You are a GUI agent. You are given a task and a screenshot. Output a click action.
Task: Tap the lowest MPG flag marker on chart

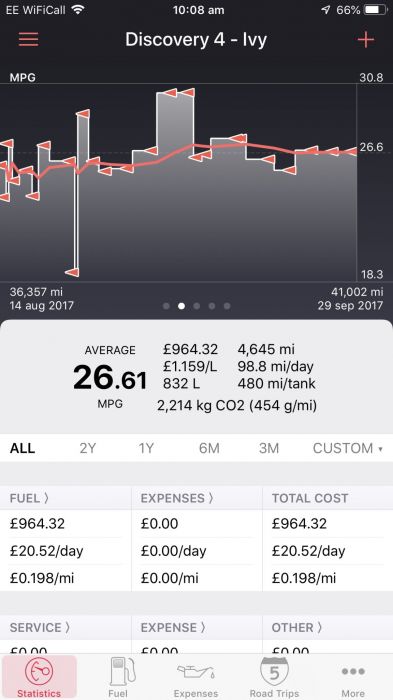pyautogui.click(x=72, y=271)
